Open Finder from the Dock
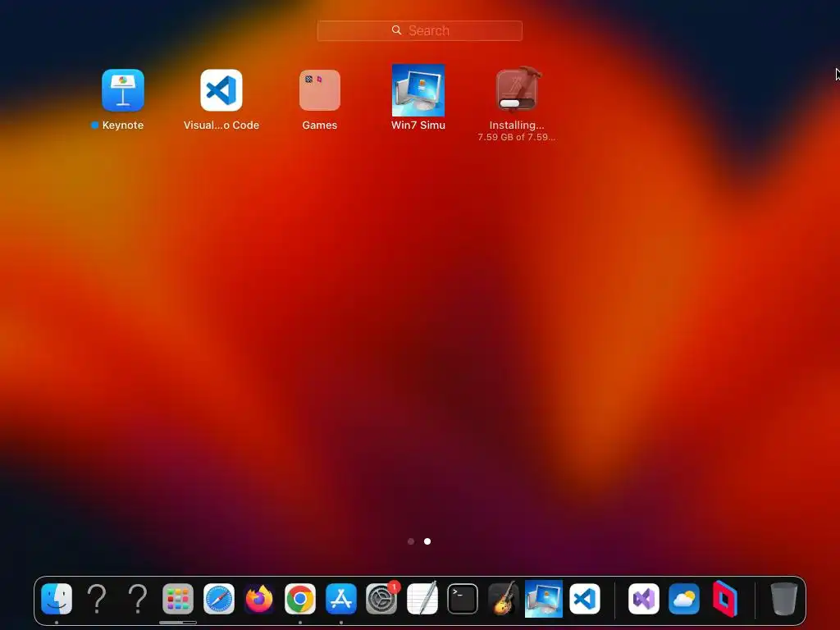Viewport: 840px width, 630px height. [57, 598]
